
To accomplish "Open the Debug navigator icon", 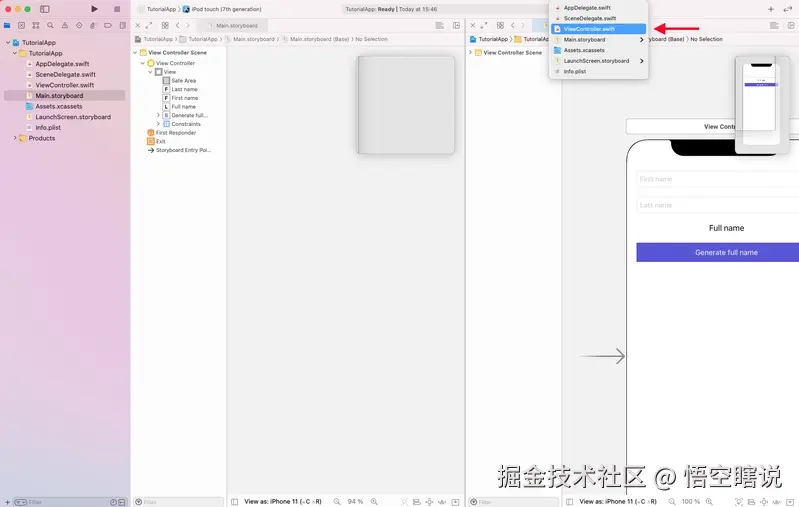I will point(93,25).
